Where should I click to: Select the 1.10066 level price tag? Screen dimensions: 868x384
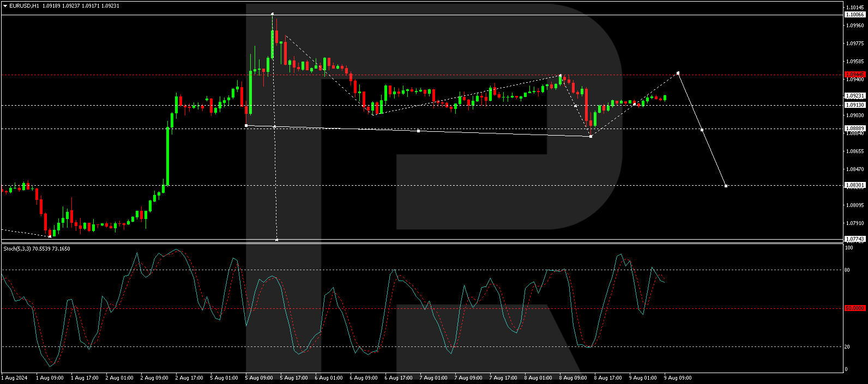[854, 15]
